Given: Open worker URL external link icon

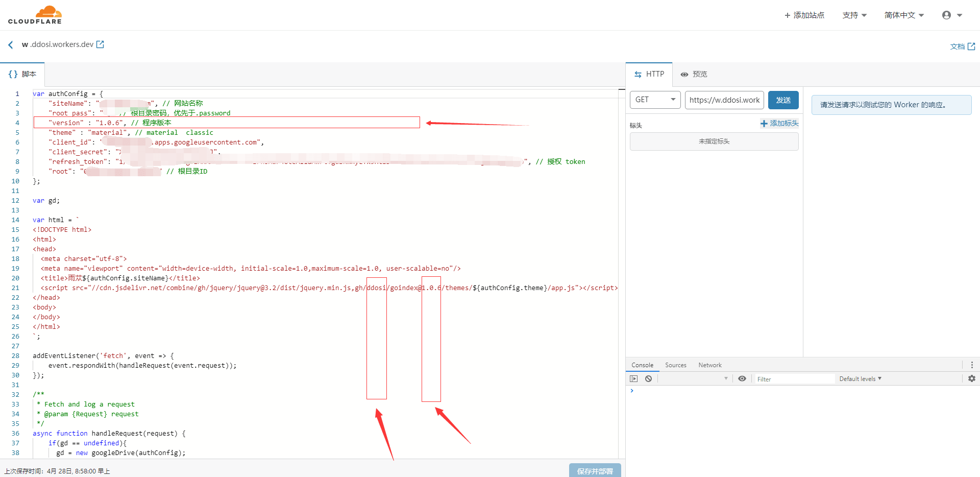Looking at the screenshot, I should point(100,44).
